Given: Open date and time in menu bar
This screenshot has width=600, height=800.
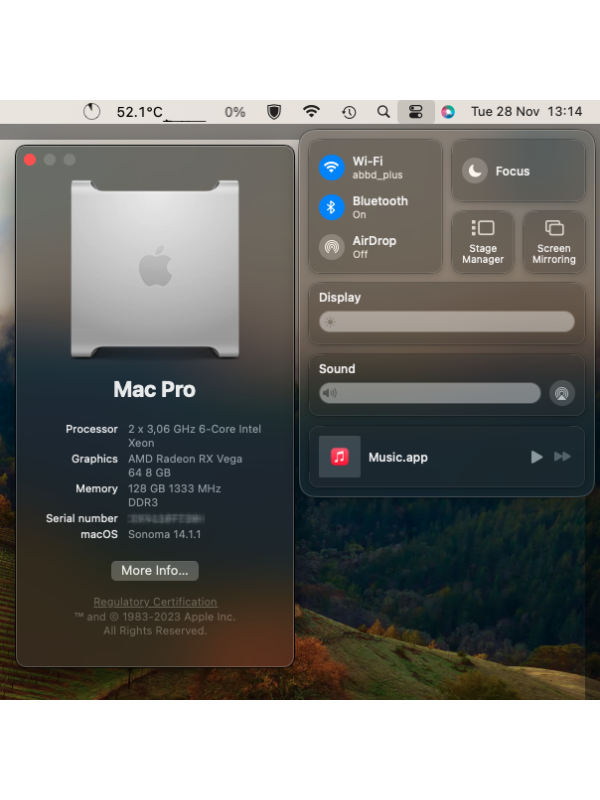Looking at the screenshot, I should [x=526, y=112].
